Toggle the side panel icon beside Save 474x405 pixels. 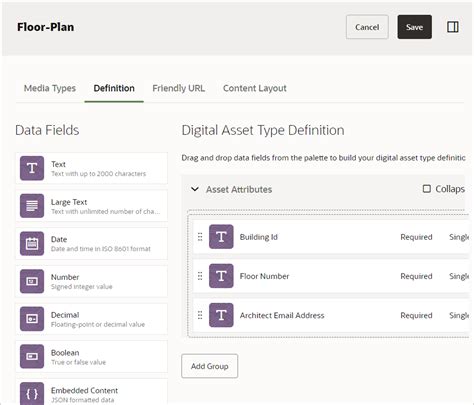452,27
